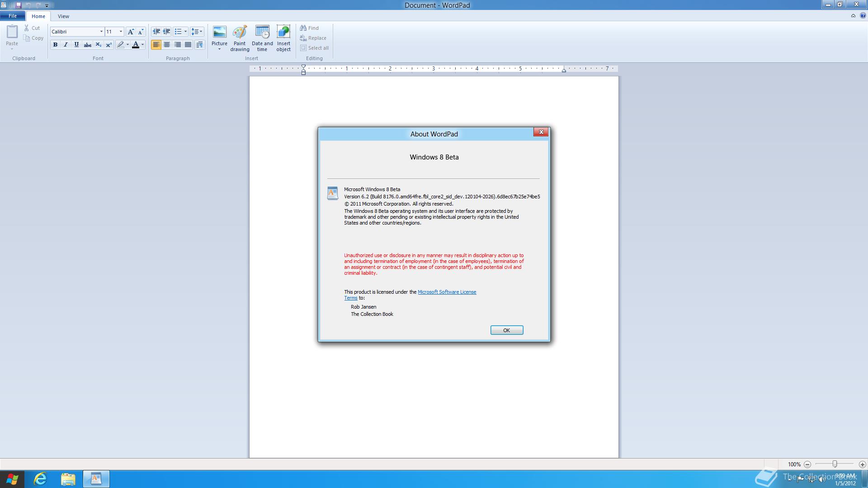This screenshot has width=868, height=488.
Task: Click the zoom in plus button
Action: pos(862,464)
